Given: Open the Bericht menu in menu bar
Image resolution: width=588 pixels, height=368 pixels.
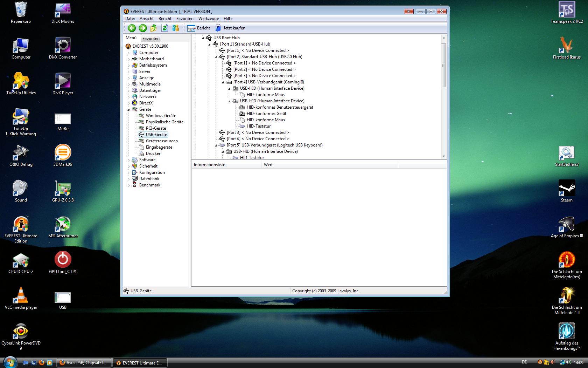Looking at the screenshot, I should click(x=165, y=19).
